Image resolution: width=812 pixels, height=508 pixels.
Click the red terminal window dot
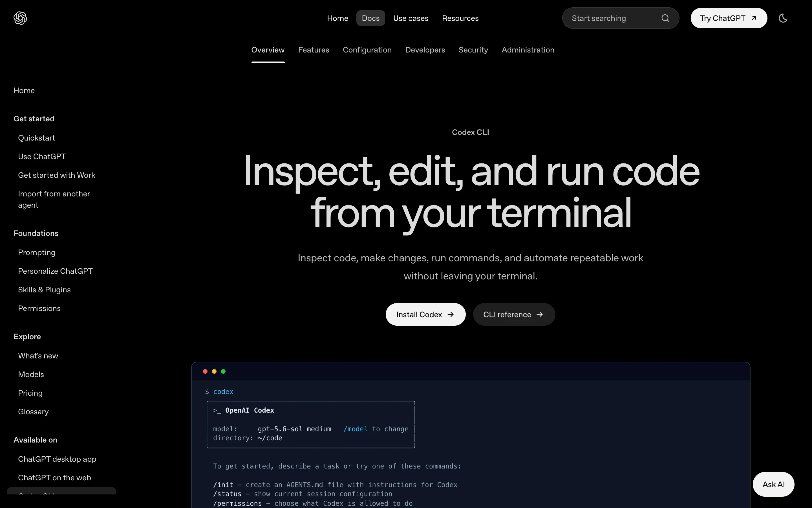[205, 371]
